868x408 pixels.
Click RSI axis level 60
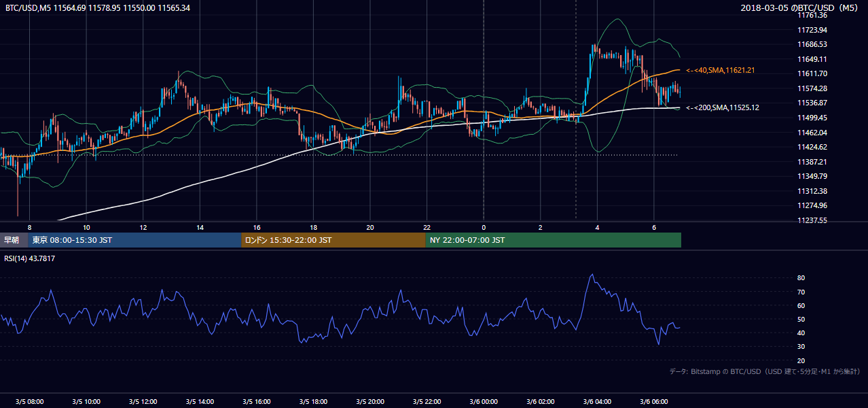tap(801, 305)
